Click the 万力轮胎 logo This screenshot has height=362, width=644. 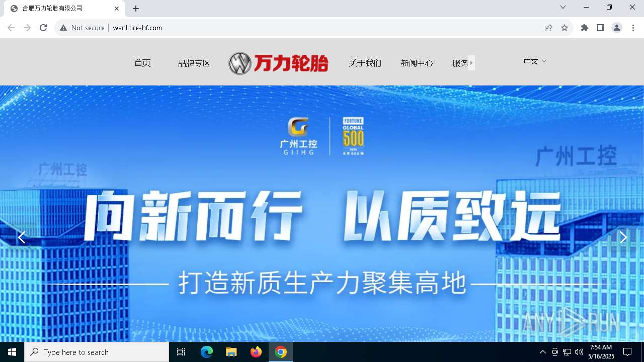[279, 63]
